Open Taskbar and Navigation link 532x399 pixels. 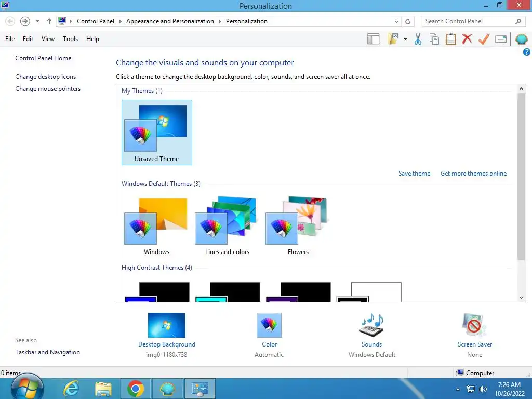tap(47, 352)
